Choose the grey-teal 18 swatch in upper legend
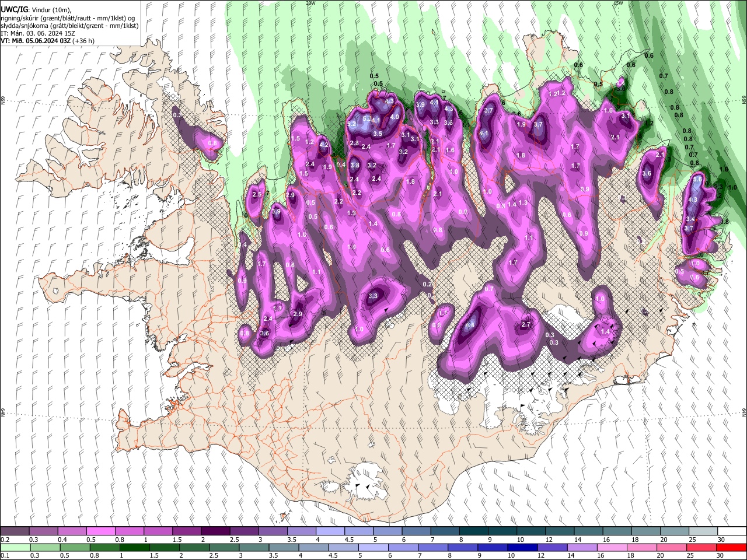 pos(647,531)
